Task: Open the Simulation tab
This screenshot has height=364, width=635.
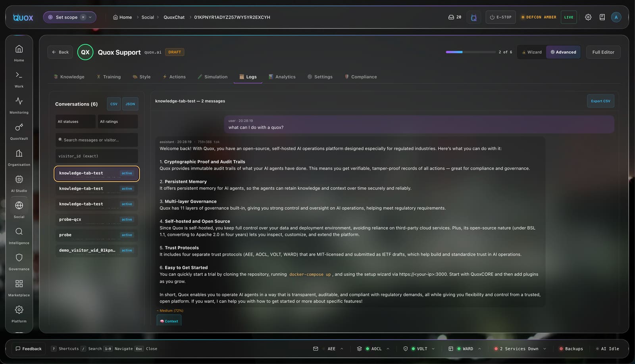Action: (x=213, y=77)
